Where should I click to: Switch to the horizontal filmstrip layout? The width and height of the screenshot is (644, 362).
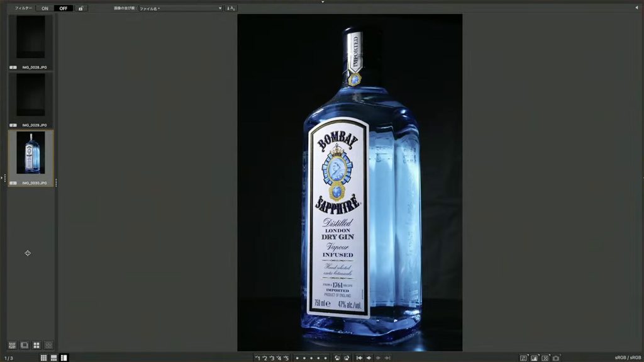54,358
